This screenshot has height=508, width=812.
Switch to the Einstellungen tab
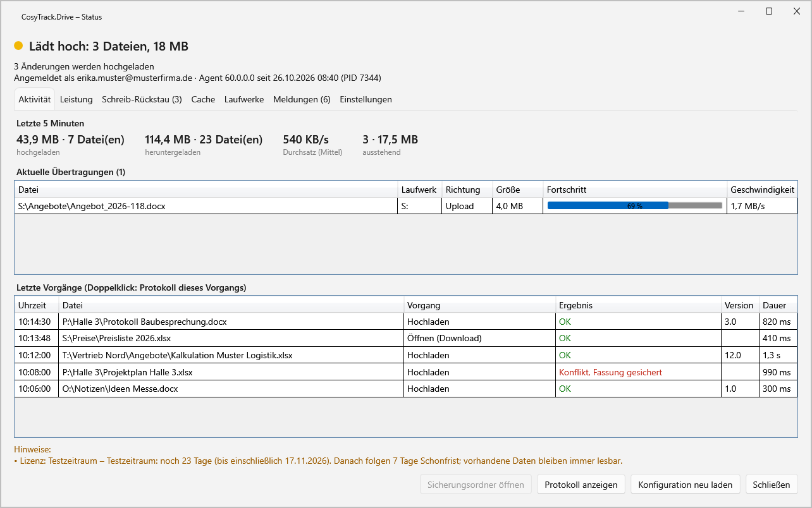(x=366, y=99)
